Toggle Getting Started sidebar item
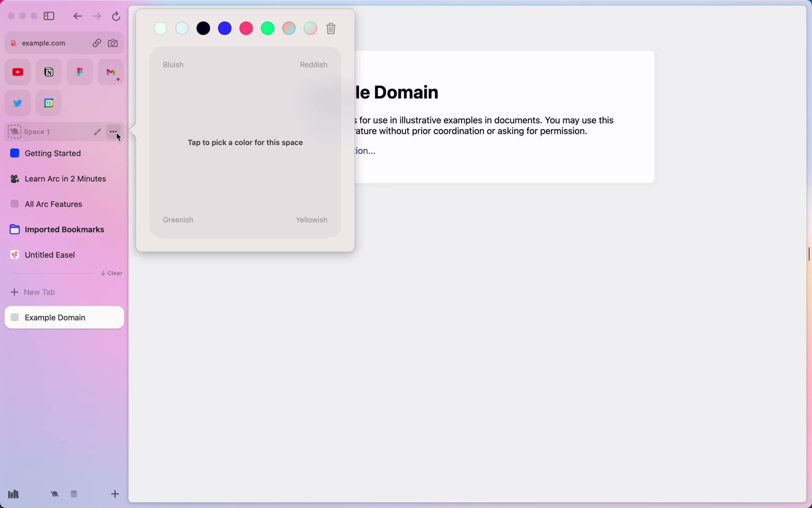Image resolution: width=812 pixels, height=508 pixels. [x=64, y=153]
